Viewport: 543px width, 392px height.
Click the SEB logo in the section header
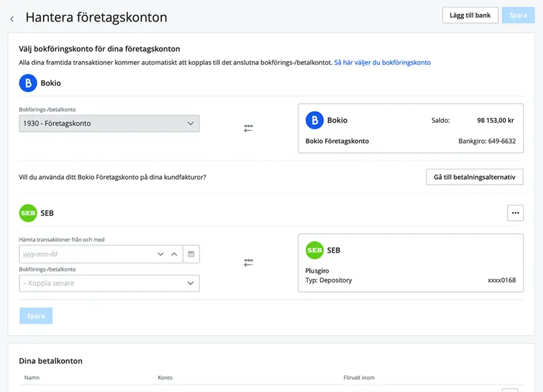pos(28,213)
